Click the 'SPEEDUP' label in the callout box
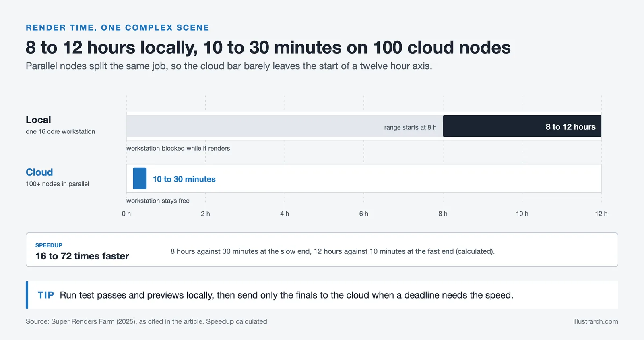644x340 pixels. 49,245
